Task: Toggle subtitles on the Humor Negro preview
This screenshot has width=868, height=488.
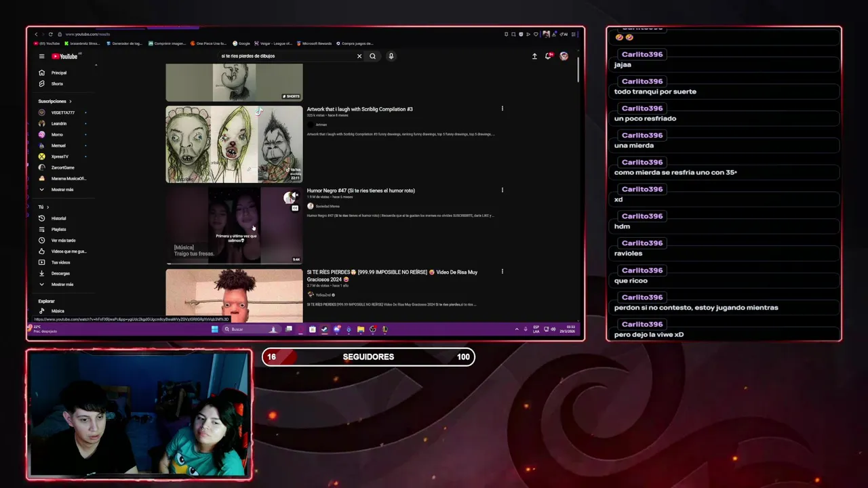Action: 295,208
